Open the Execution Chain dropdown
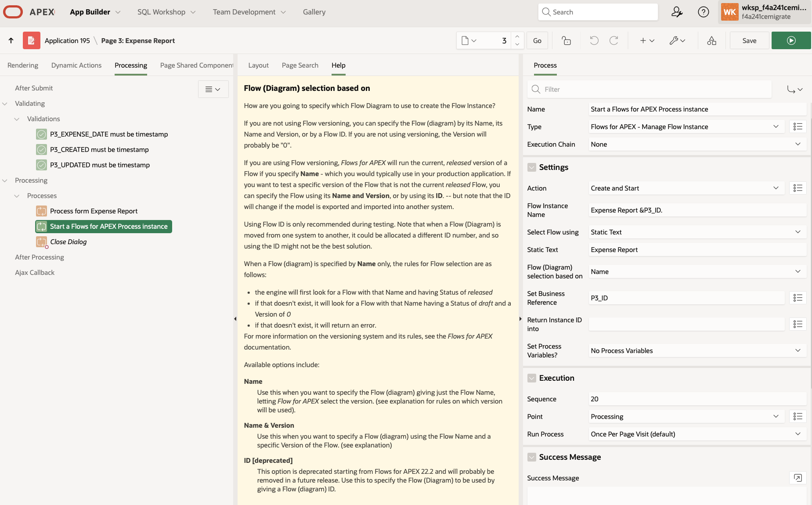 [798, 144]
